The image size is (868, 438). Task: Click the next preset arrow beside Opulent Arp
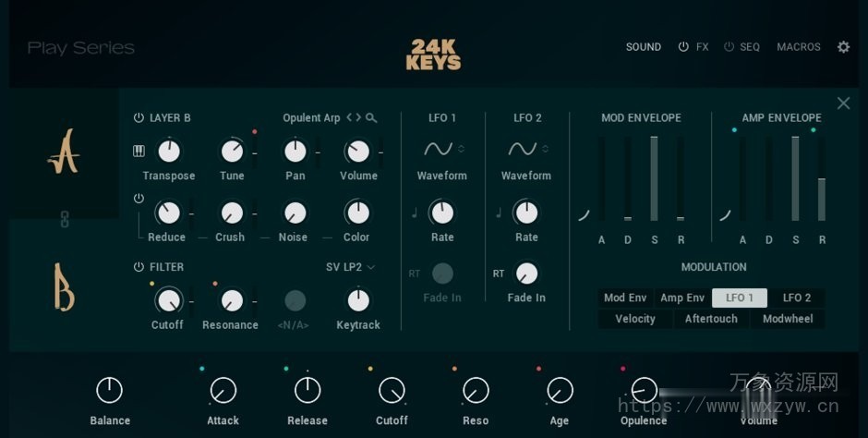click(x=359, y=118)
